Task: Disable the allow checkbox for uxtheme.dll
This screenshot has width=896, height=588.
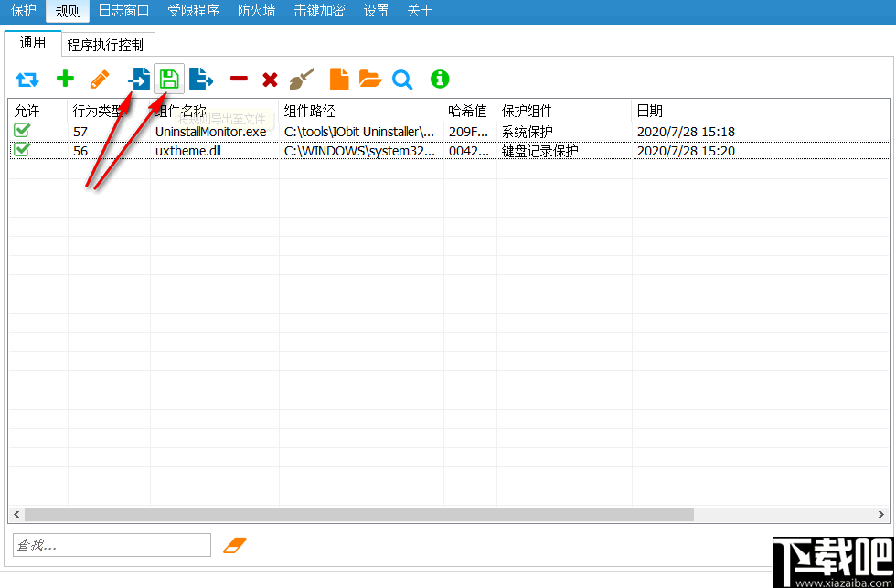Action: (x=21, y=150)
